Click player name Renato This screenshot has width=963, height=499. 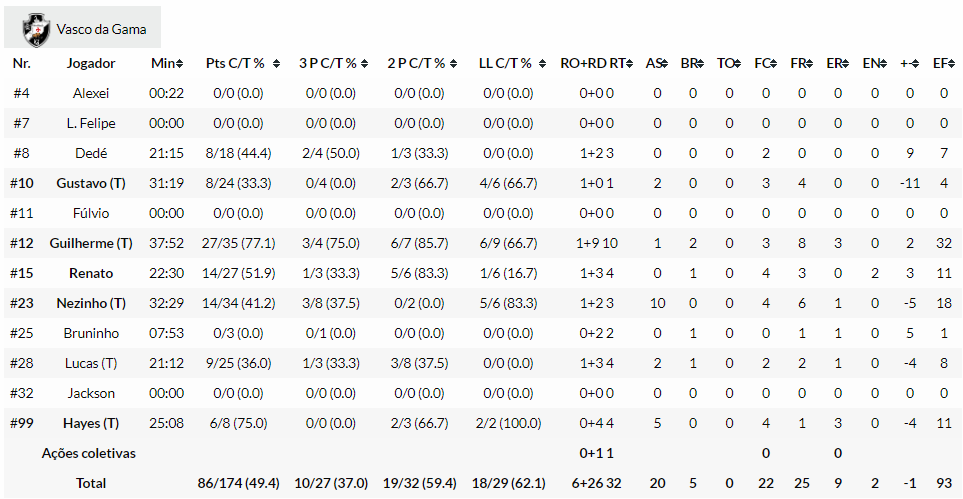91,273
